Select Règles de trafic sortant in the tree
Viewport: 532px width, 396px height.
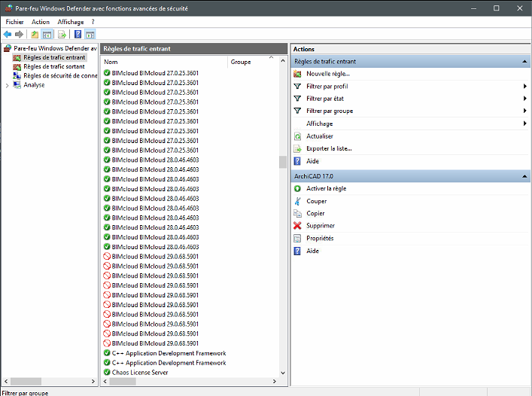pyautogui.click(x=54, y=67)
